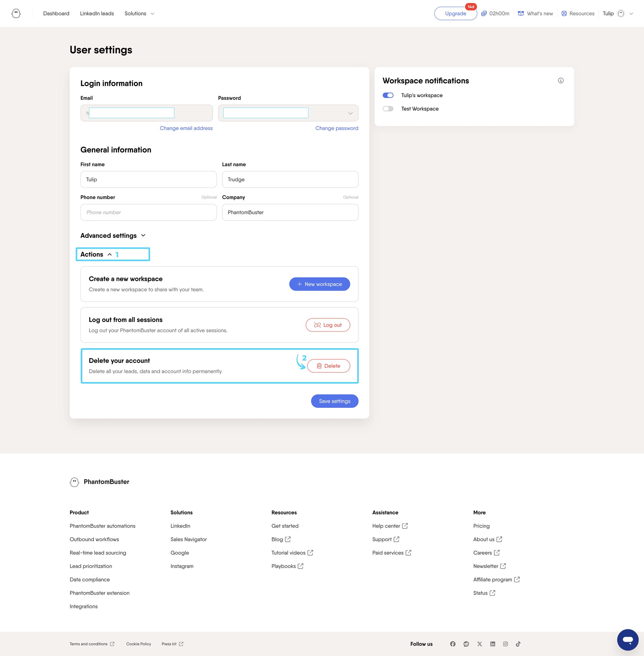Open Real-time lead sourcing link
The height and width of the screenshot is (656, 644).
pyautogui.click(x=98, y=553)
